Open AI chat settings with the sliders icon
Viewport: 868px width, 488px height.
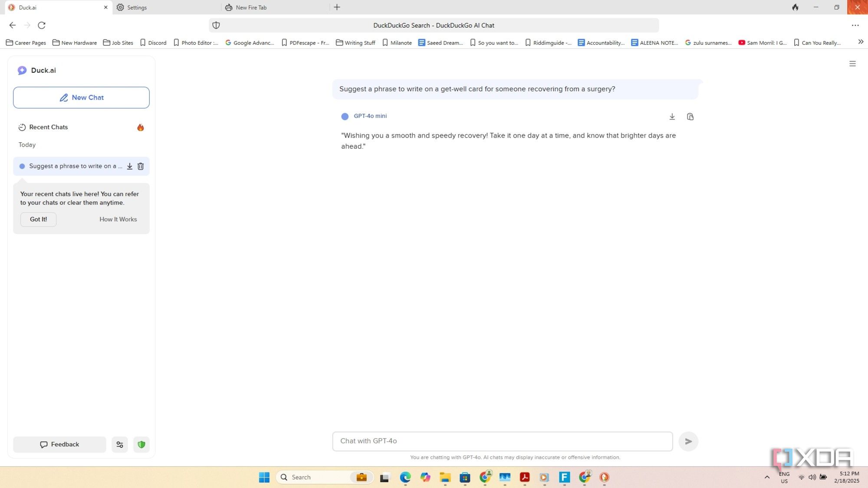[120, 444]
